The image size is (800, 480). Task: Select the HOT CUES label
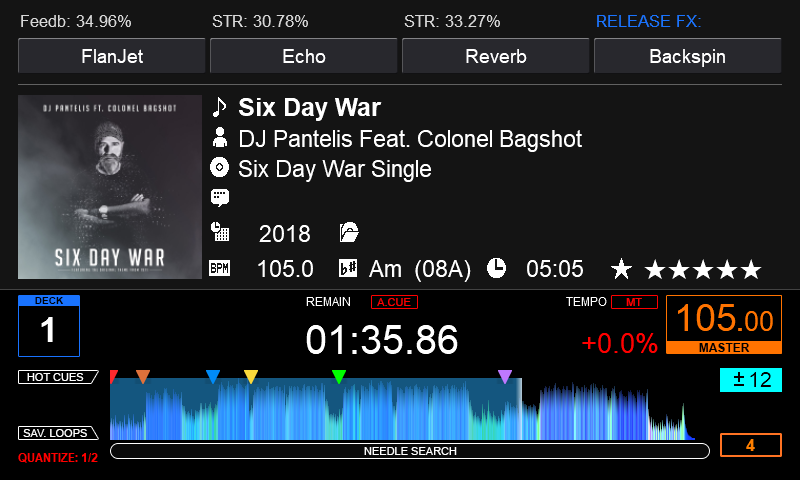pyautogui.click(x=57, y=377)
